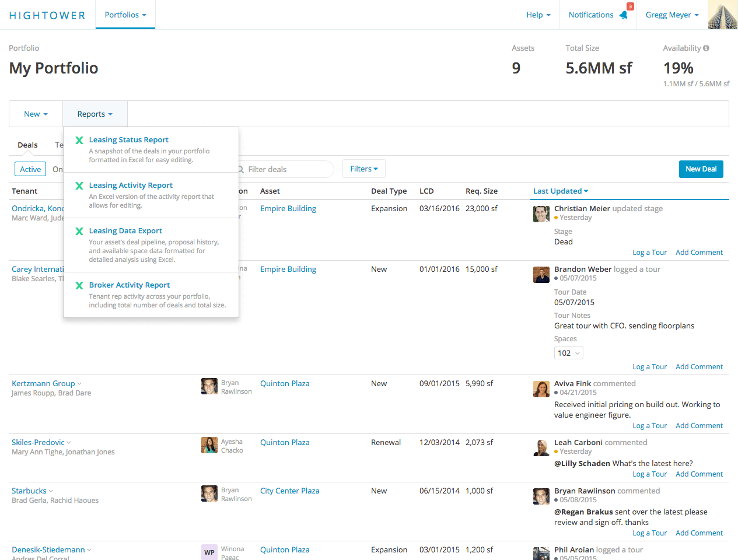Log a Tour for Christian Meier update
The width and height of the screenshot is (738, 560).
(x=649, y=252)
